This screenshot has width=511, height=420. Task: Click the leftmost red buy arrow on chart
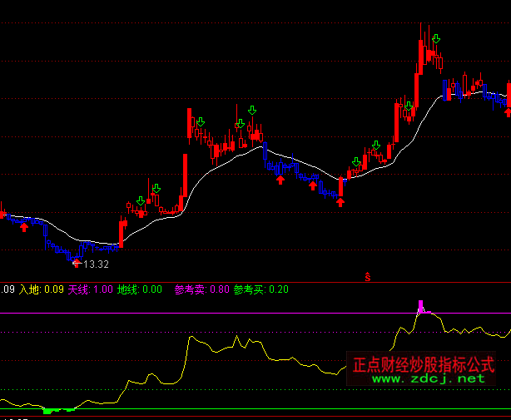click(24, 226)
